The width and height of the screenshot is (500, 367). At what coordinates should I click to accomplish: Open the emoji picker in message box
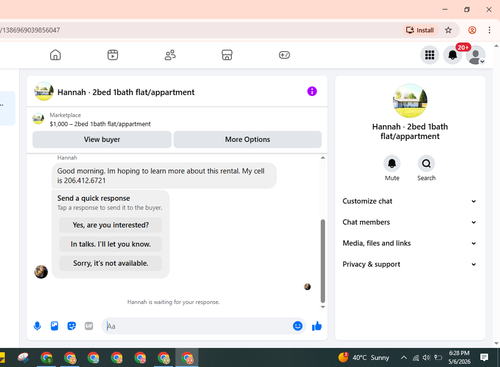[298, 326]
